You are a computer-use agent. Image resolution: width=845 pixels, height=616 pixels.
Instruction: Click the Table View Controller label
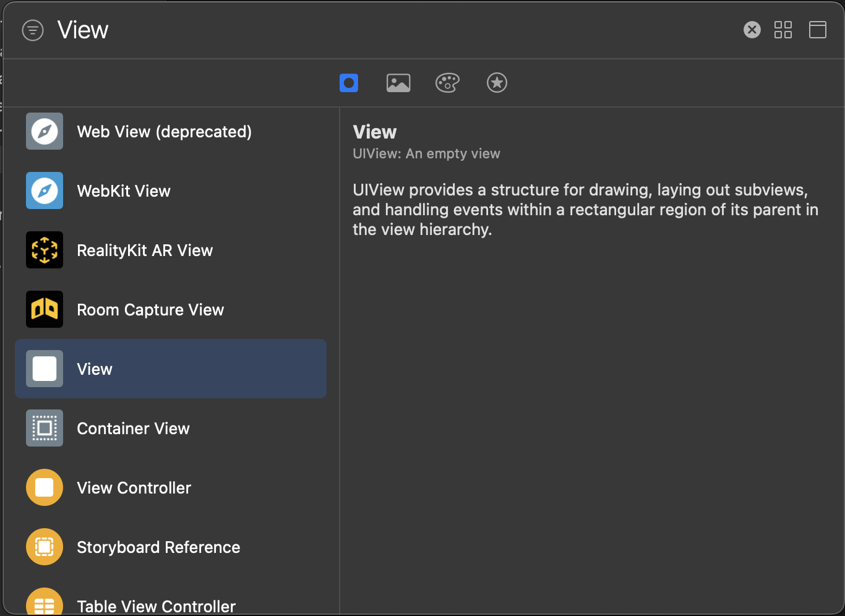click(156, 606)
